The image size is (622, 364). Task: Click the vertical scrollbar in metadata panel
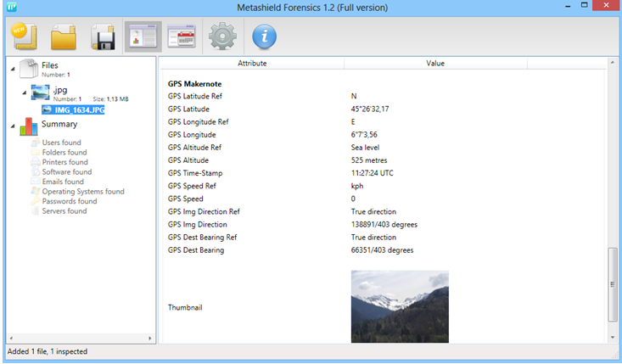pyautogui.click(x=614, y=288)
